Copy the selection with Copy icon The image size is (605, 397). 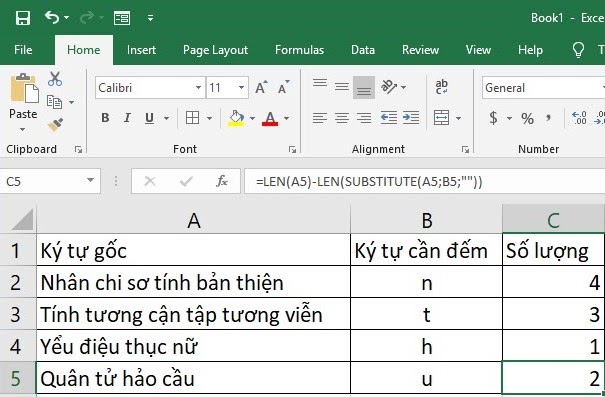[54, 102]
